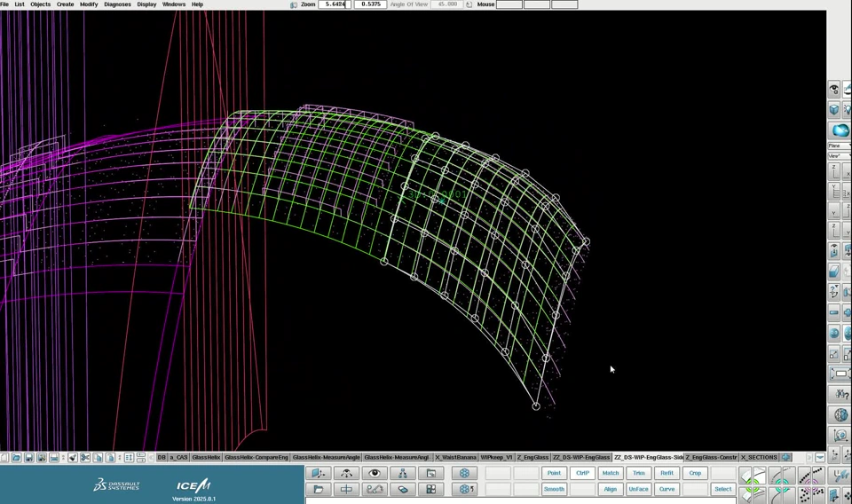Click the help question mark icon on right
This screenshot has height=504, width=852.
[x=840, y=394]
